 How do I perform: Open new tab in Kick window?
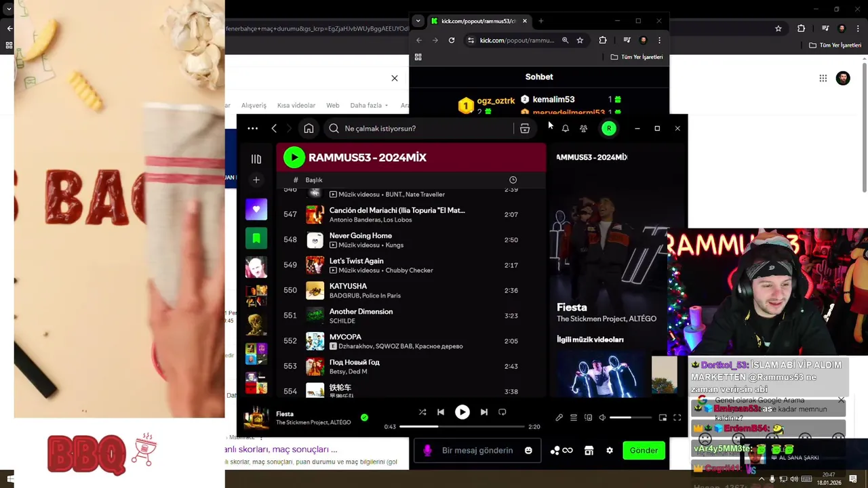[x=540, y=21]
